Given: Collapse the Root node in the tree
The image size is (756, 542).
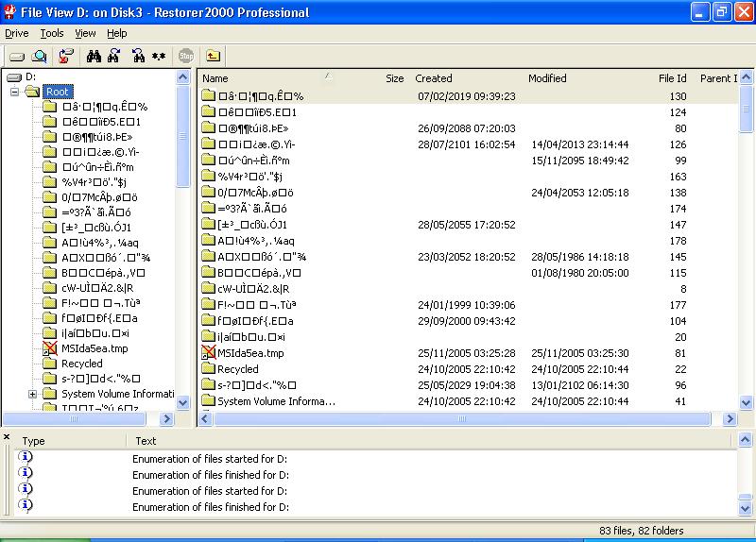Looking at the screenshot, I should click(x=15, y=92).
